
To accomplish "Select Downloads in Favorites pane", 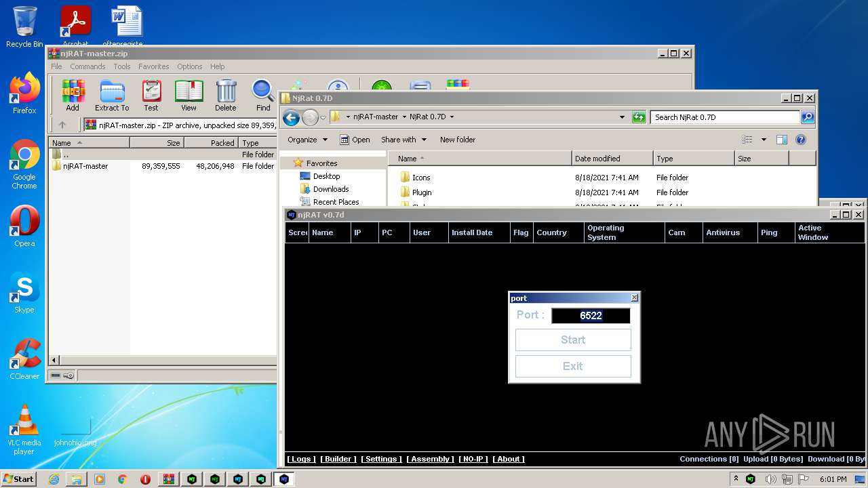I will point(331,189).
